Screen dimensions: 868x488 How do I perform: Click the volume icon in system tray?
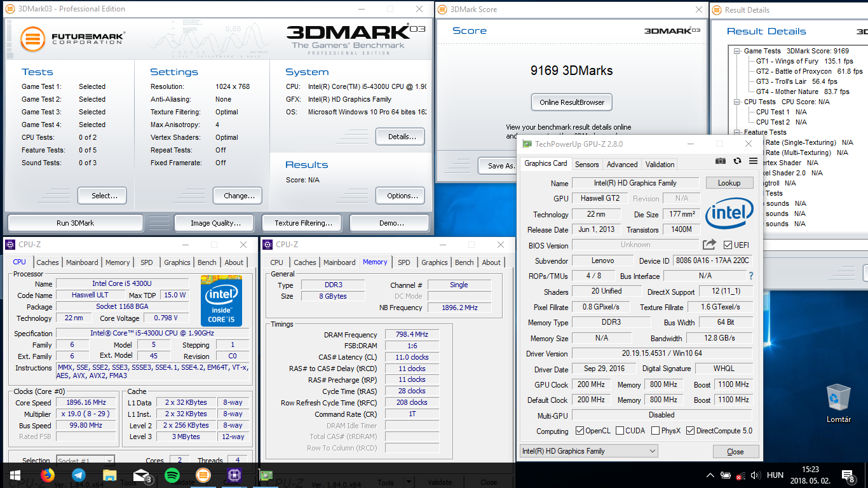(756, 475)
